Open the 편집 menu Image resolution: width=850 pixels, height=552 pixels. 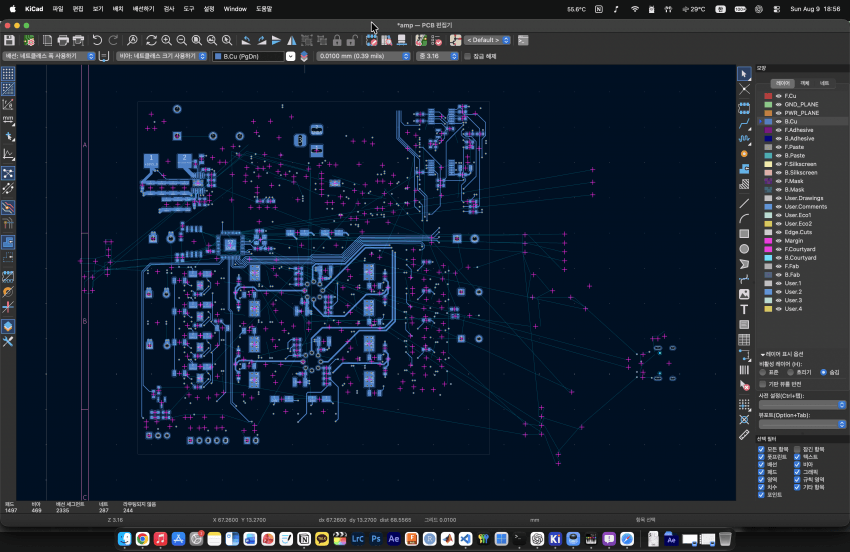point(78,9)
